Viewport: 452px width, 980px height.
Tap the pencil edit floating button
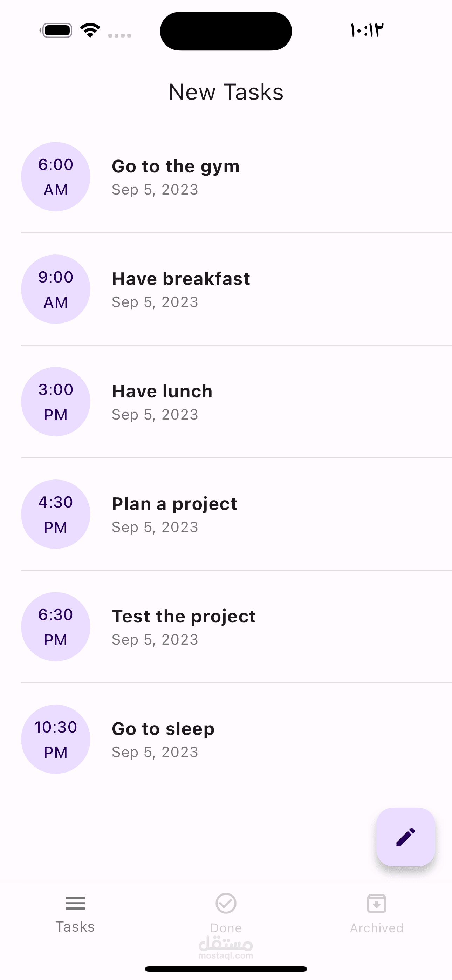pyautogui.click(x=406, y=837)
